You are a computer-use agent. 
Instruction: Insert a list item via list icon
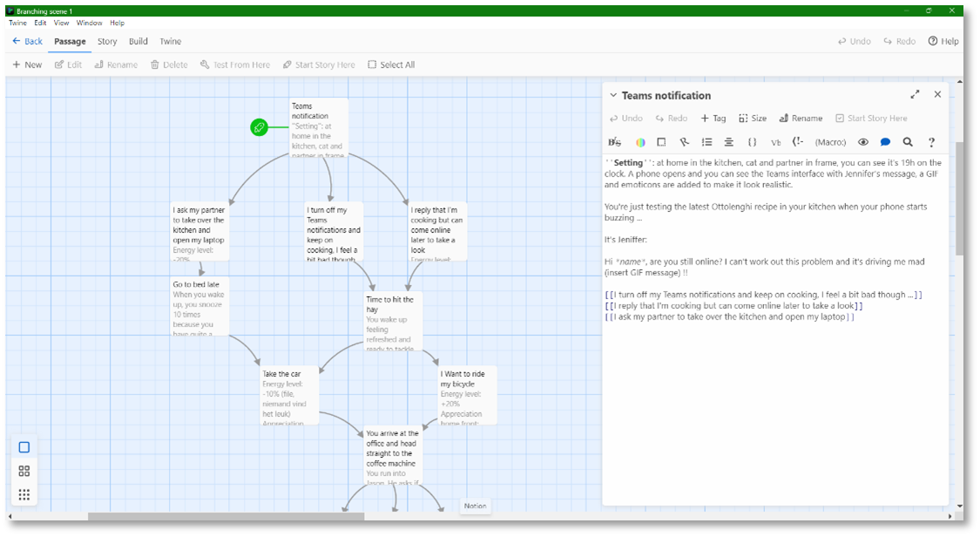coord(706,142)
